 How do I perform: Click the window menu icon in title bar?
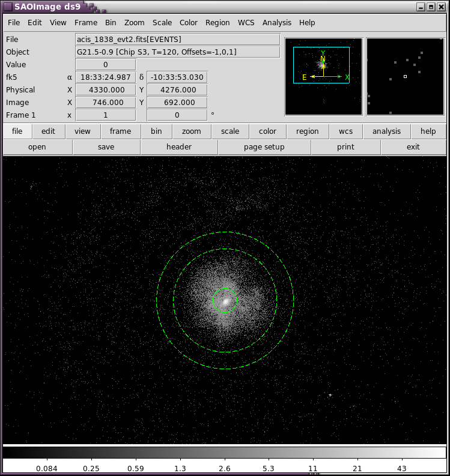pyautogui.click(x=7, y=7)
